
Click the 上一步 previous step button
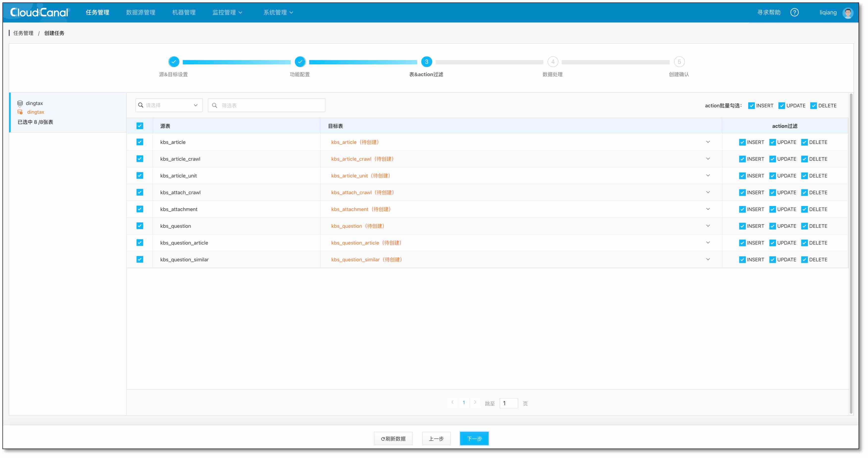[x=436, y=438]
